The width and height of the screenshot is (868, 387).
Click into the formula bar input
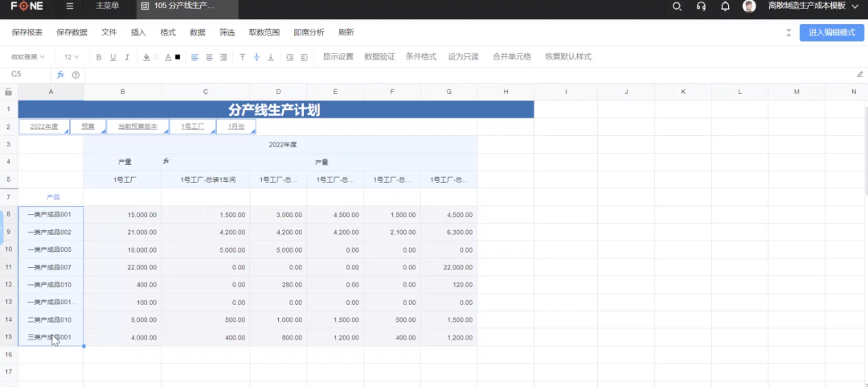click(468, 74)
